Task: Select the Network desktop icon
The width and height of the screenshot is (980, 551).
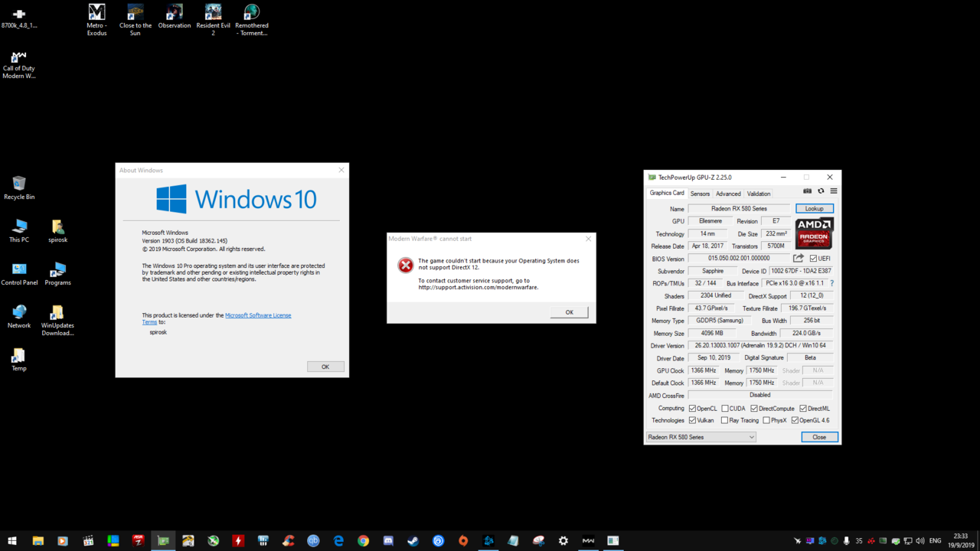Action: click(x=19, y=317)
